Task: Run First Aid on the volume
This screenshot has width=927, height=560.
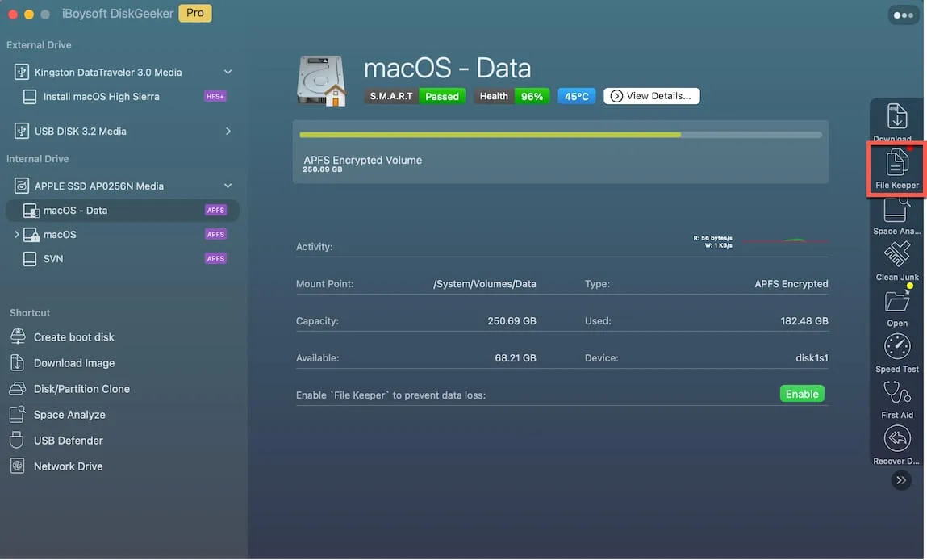Action: (x=896, y=399)
